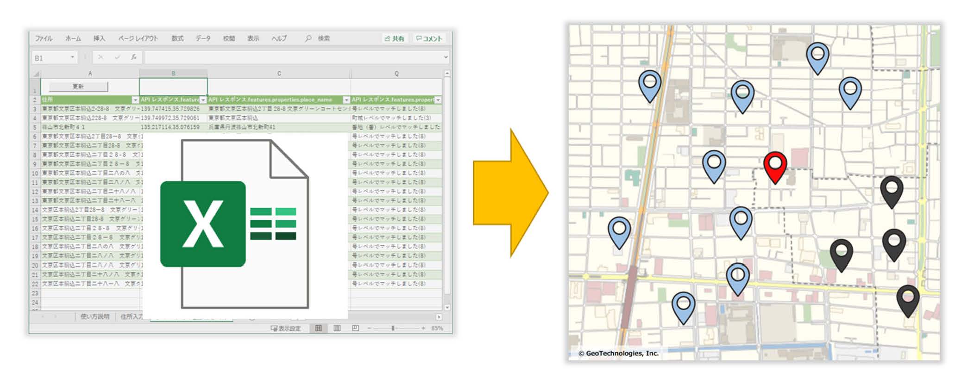Screen dimensions: 980x378
Task: Click the vertical scrollbar down arrow
Action: coord(447,307)
